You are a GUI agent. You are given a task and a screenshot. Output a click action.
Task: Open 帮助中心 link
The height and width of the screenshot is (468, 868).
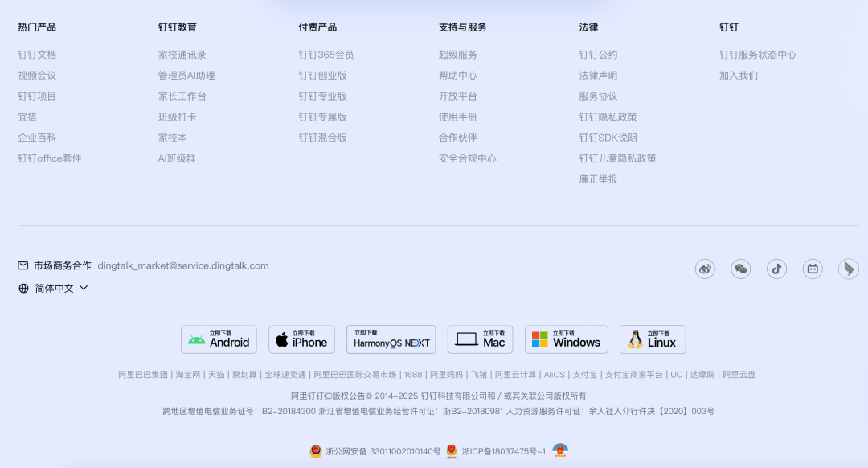click(458, 76)
